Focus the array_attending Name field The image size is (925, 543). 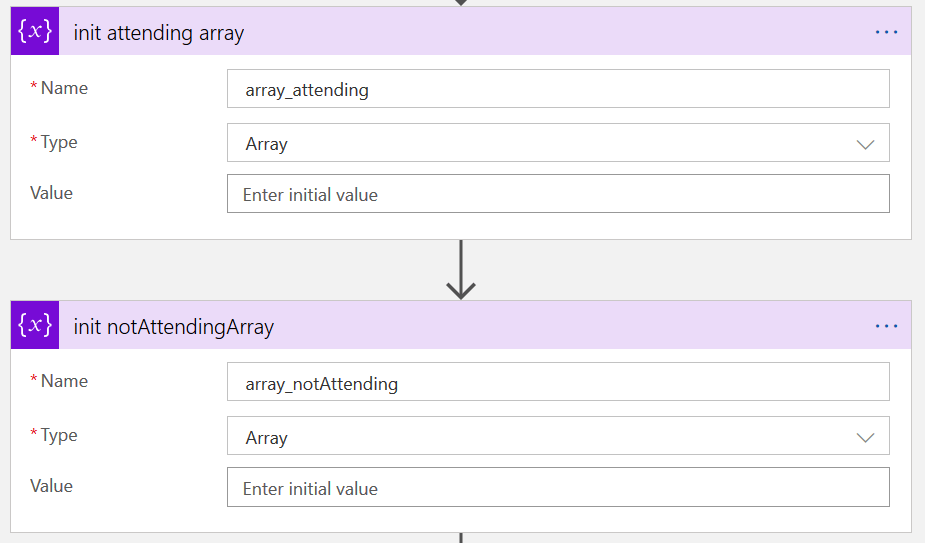tap(558, 89)
